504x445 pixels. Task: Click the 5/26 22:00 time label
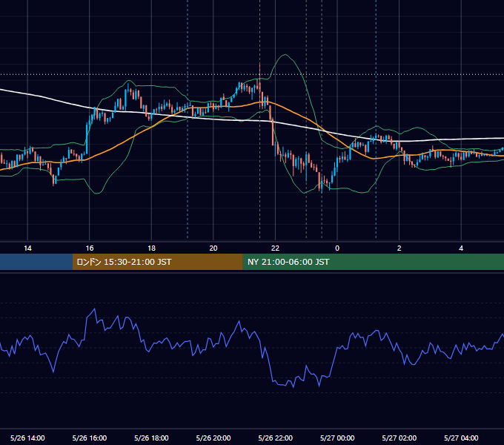276,438
